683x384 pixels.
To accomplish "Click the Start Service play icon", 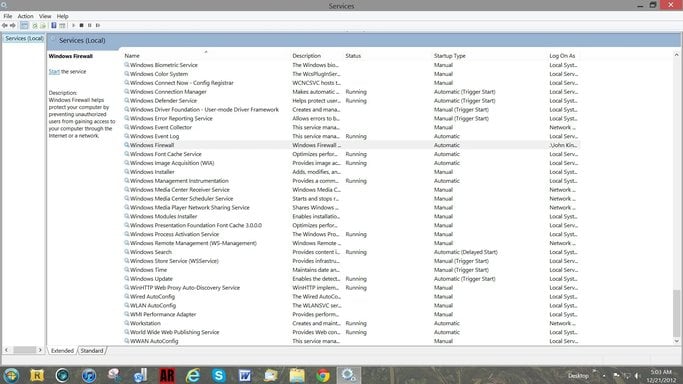I will (73, 26).
